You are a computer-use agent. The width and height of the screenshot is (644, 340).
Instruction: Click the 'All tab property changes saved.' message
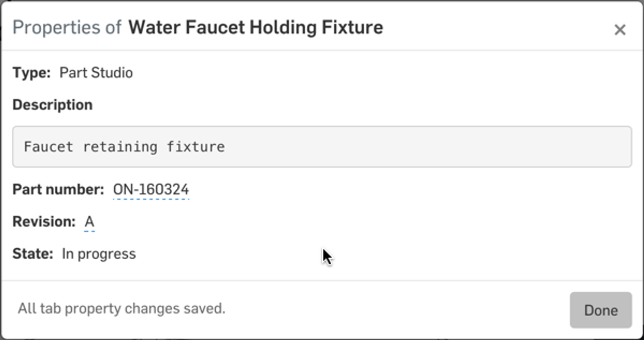122,309
